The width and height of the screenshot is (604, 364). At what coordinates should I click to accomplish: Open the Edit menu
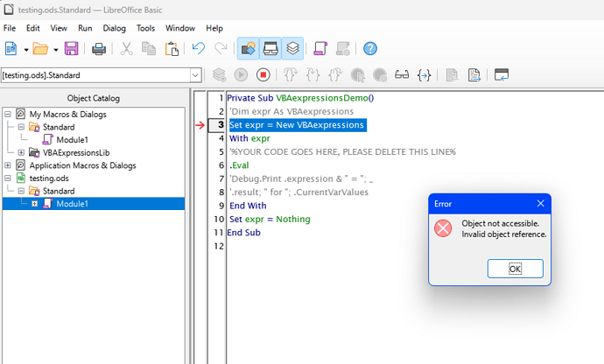(x=33, y=28)
